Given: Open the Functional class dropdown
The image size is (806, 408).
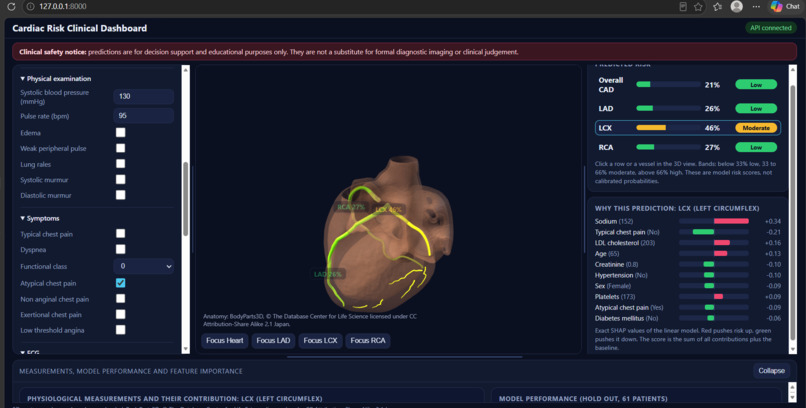Looking at the screenshot, I should click(143, 266).
